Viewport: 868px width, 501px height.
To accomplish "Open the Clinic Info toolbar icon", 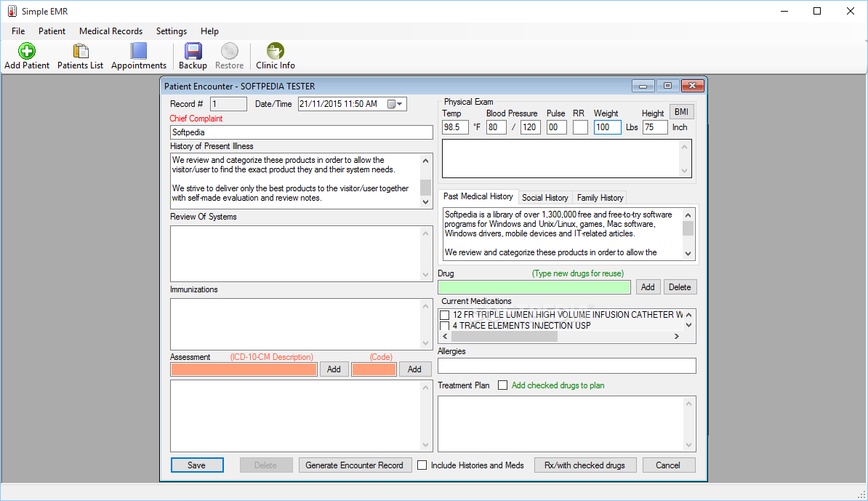I will coord(275,51).
